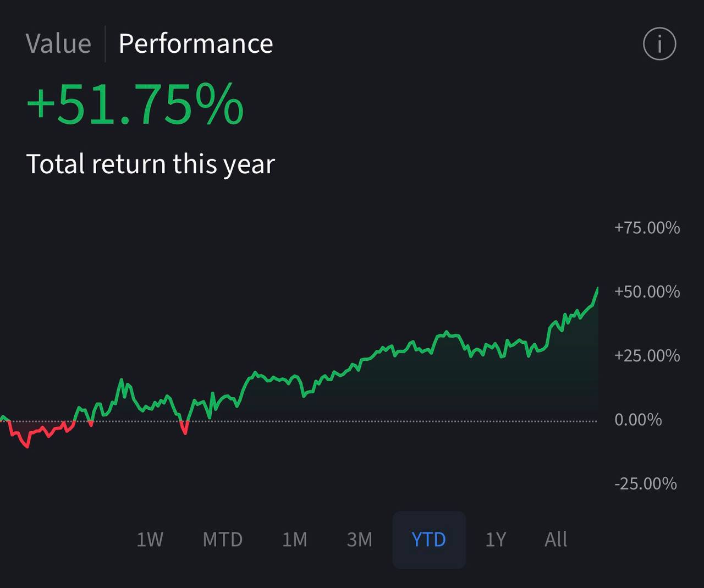
Task: Show the 1W time range
Action: click(x=150, y=540)
